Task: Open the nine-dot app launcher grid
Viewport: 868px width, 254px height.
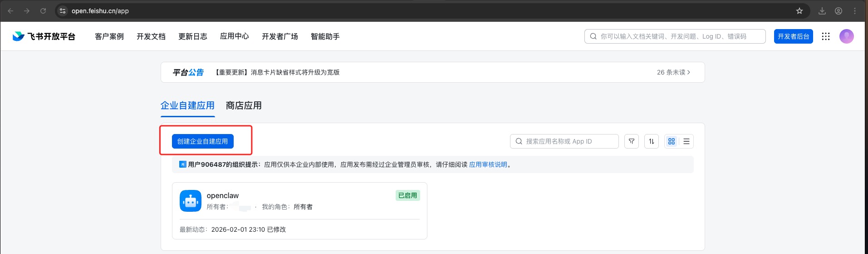Action: tap(826, 36)
